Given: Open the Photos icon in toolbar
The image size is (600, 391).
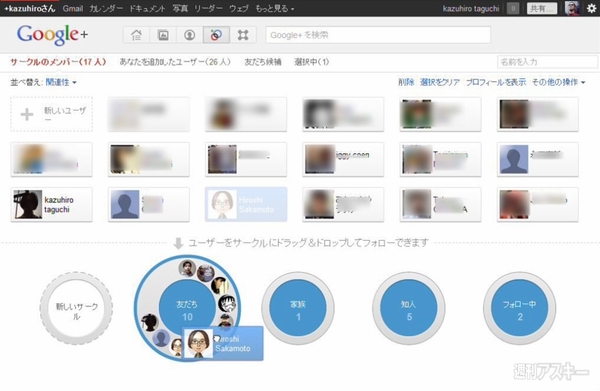Looking at the screenshot, I should pyautogui.click(x=163, y=35).
